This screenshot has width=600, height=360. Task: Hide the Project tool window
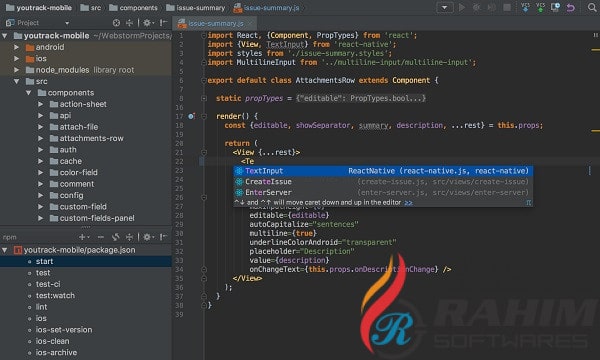[x=163, y=23]
